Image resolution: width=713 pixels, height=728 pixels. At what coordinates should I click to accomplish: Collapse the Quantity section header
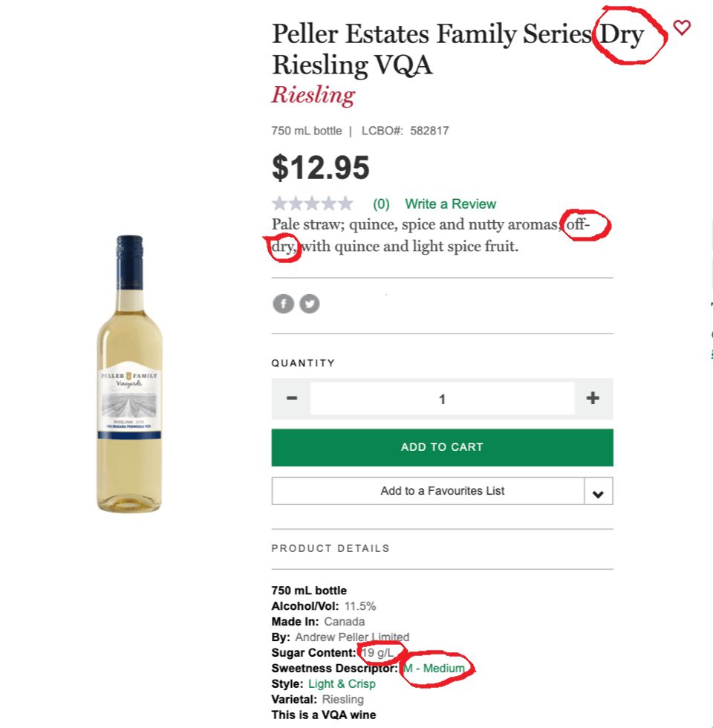click(303, 363)
